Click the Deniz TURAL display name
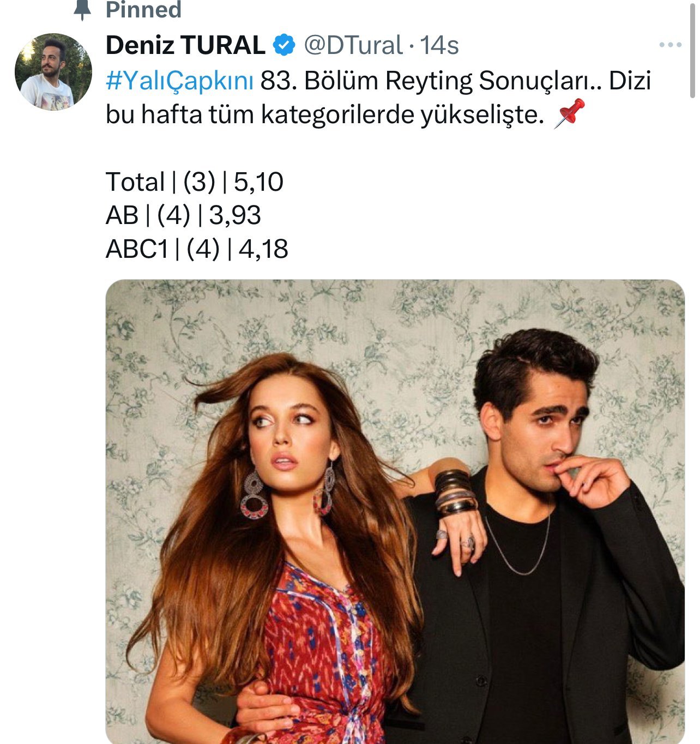 tap(185, 45)
